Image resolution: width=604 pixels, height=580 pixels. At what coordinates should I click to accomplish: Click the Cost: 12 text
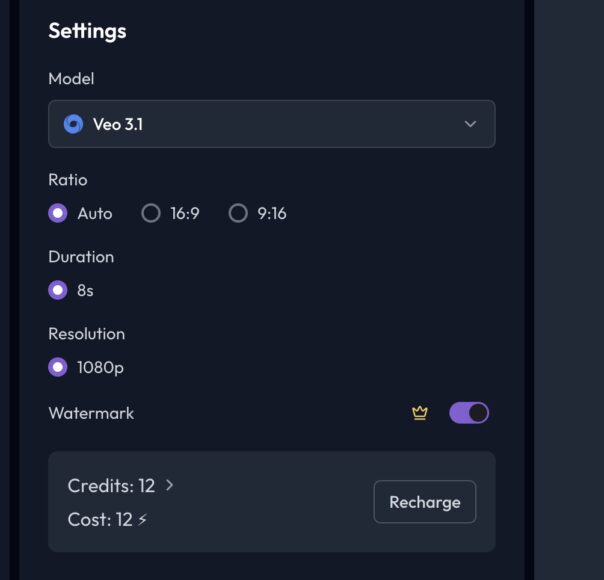click(100, 519)
